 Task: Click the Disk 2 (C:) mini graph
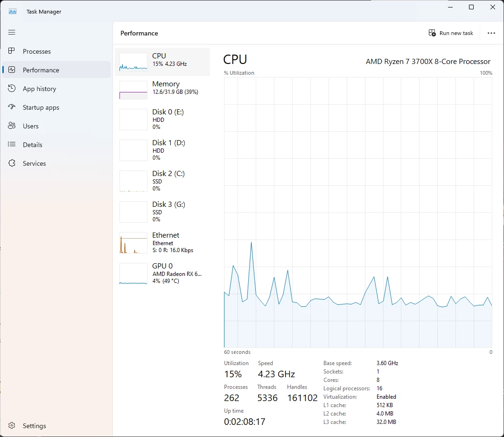(133, 181)
